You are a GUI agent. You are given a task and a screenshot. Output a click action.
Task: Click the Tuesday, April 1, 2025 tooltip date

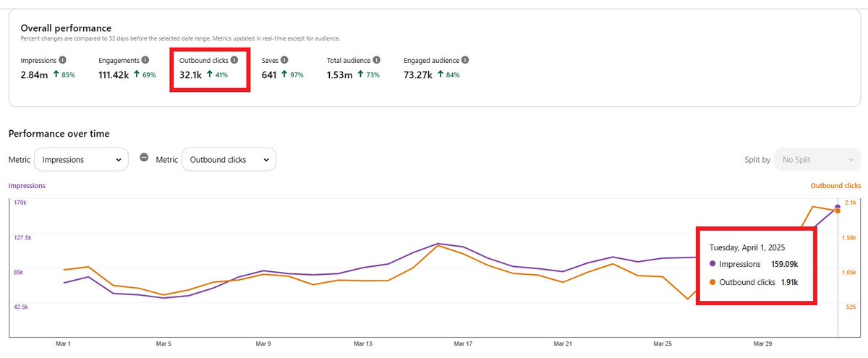746,247
